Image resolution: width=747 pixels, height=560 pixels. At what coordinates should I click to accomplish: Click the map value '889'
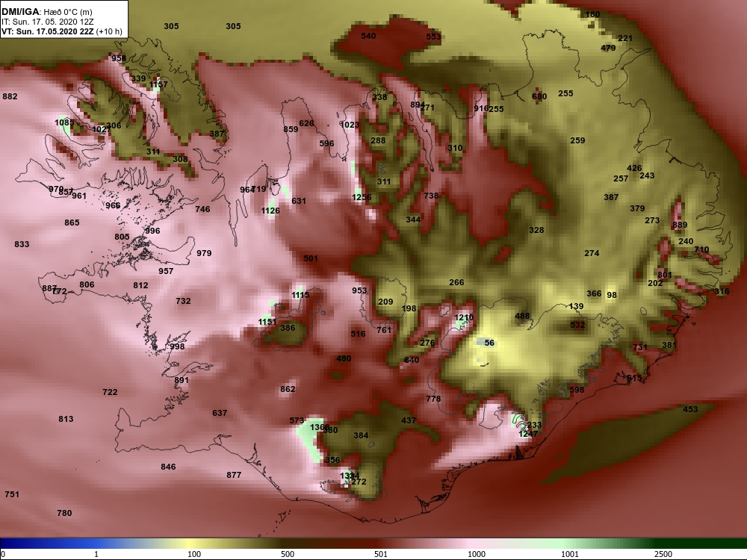pos(680,225)
